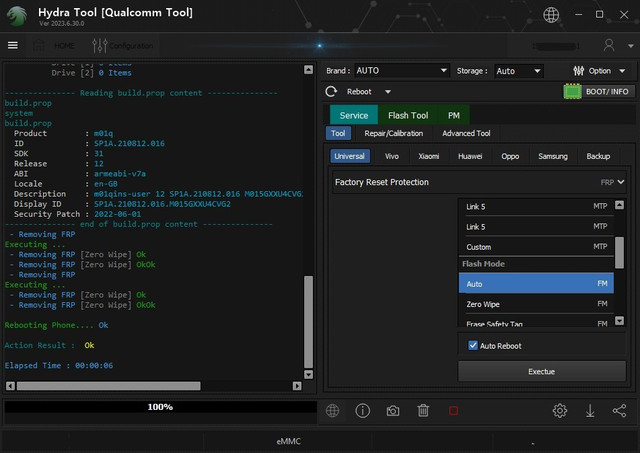The image size is (640, 453).
Task: Click the Elapsed Time 00:00:06 log line
Action: pyautogui.click(x=59, y=366)
